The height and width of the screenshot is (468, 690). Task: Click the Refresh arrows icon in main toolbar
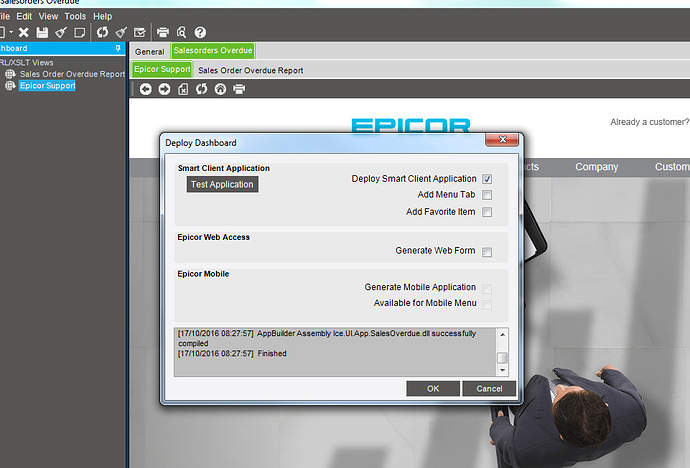(103, 32)
